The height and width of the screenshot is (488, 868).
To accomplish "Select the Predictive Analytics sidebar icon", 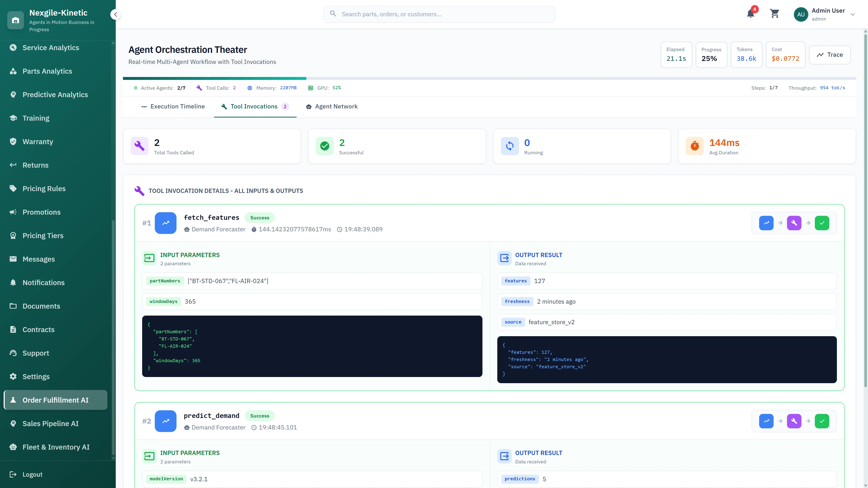I will tap(14, 94).
